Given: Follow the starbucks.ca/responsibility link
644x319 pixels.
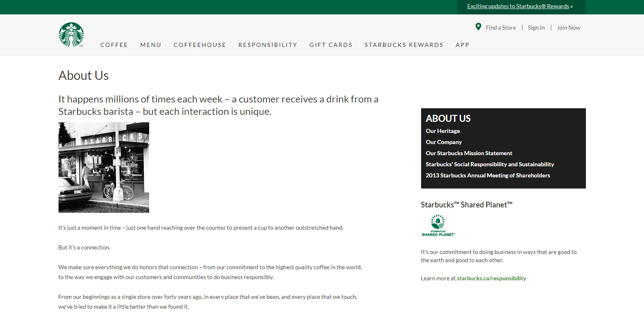Looking at the screenshot, I should [x=492, y=278].
